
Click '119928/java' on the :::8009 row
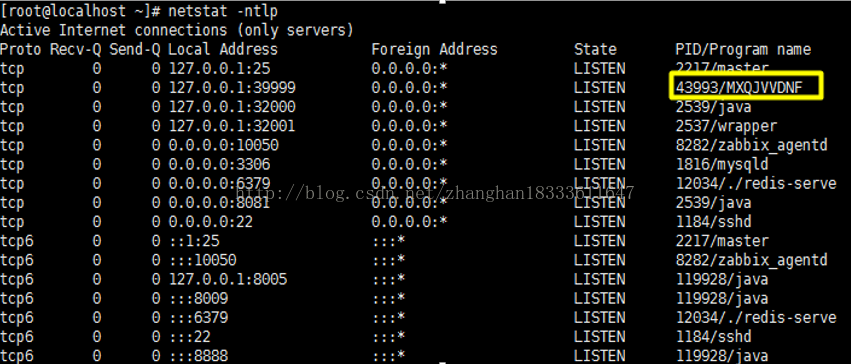coord(722,298)
